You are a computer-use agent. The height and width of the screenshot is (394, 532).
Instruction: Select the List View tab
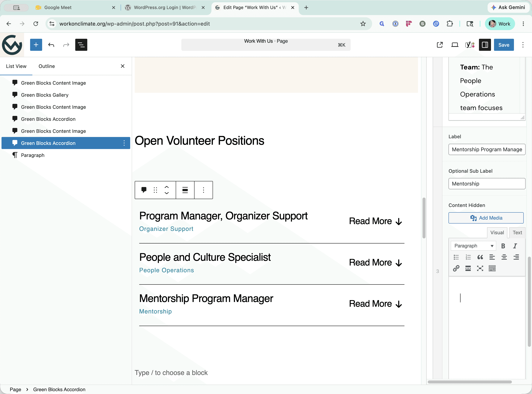(16, 66)
